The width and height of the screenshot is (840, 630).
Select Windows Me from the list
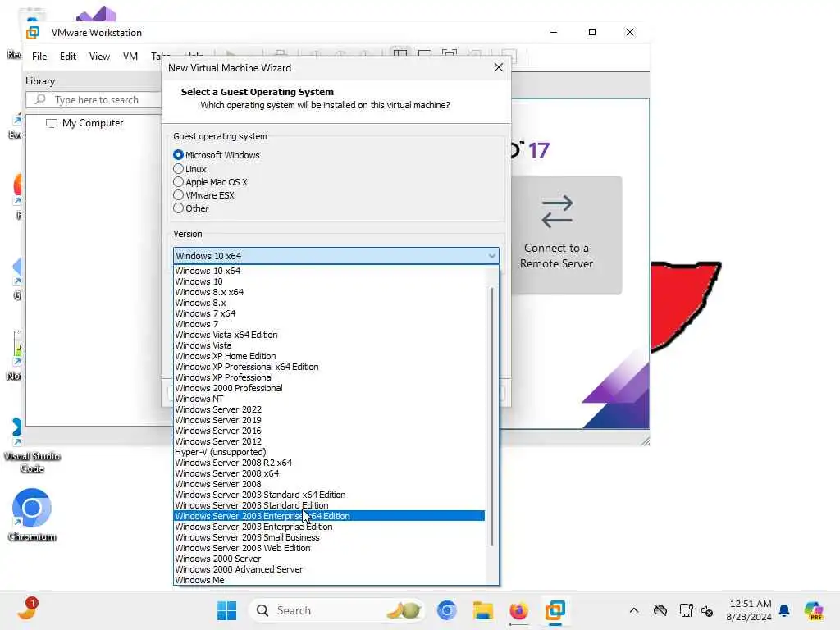point(330,580)
